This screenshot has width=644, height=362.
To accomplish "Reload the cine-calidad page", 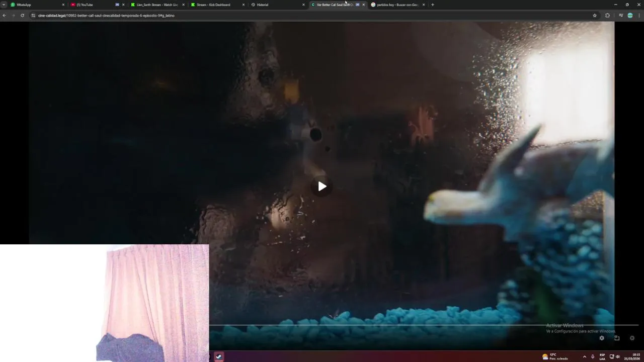I will click(22, 16).
